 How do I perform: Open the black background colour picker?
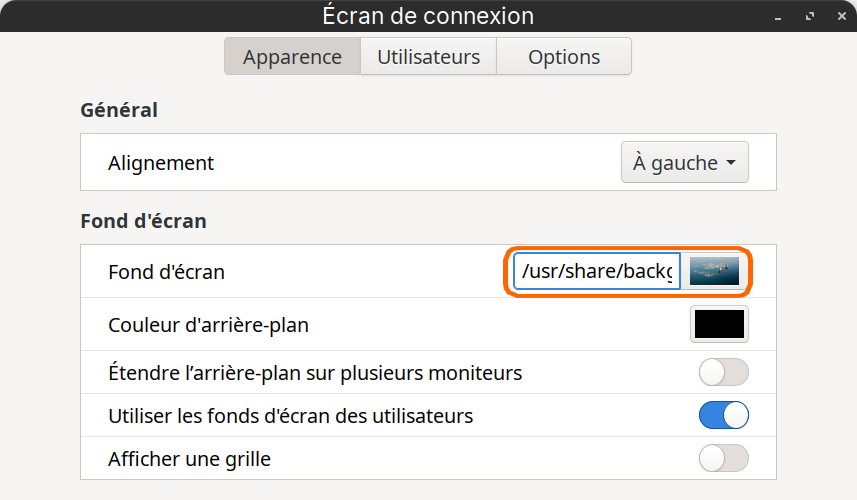(x=719, y=325)
